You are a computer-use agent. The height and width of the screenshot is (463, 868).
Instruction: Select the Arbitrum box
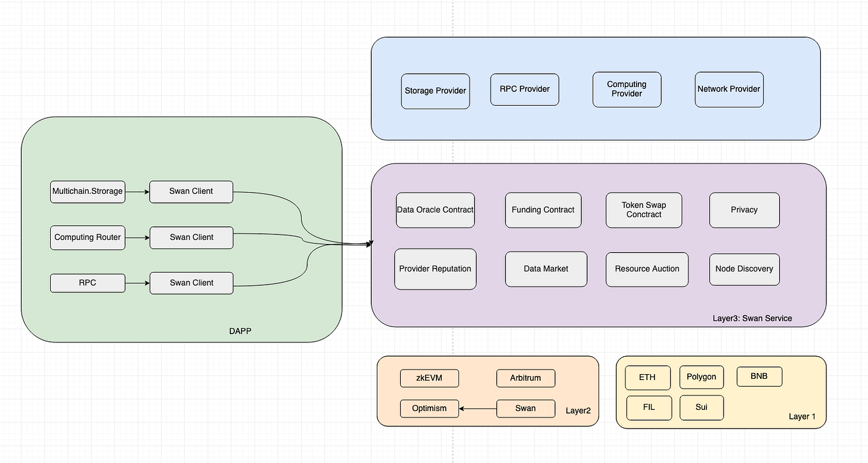pos(526,378)
